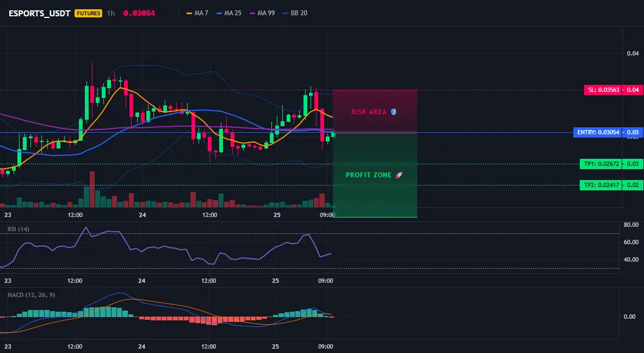Image resolution: width=644 pixels, height=353 pixels.
Task: Click the RSI (14) indicator title
Action: pyautogui.click(x=18, y=229)
